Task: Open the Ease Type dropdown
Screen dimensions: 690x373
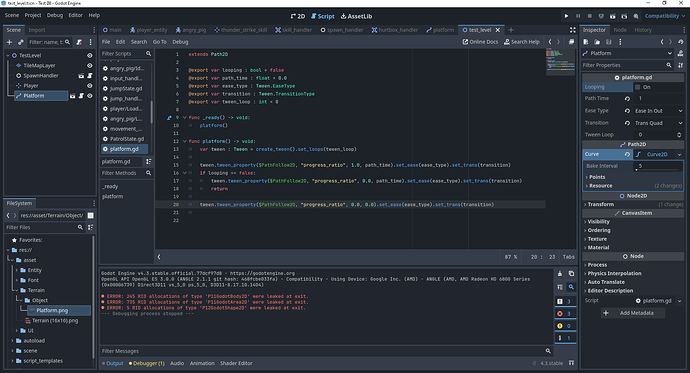Action: click(658, 111)
